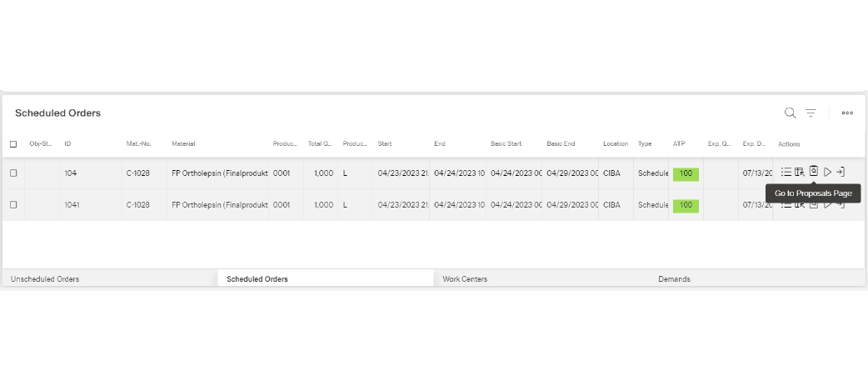Click the play icon for order 104
The width and height of the screenshot is (868, 381).
click(827, 173)
